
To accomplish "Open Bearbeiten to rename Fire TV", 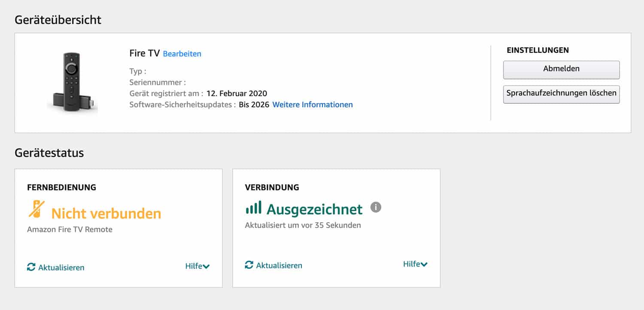I will [182, 54].
